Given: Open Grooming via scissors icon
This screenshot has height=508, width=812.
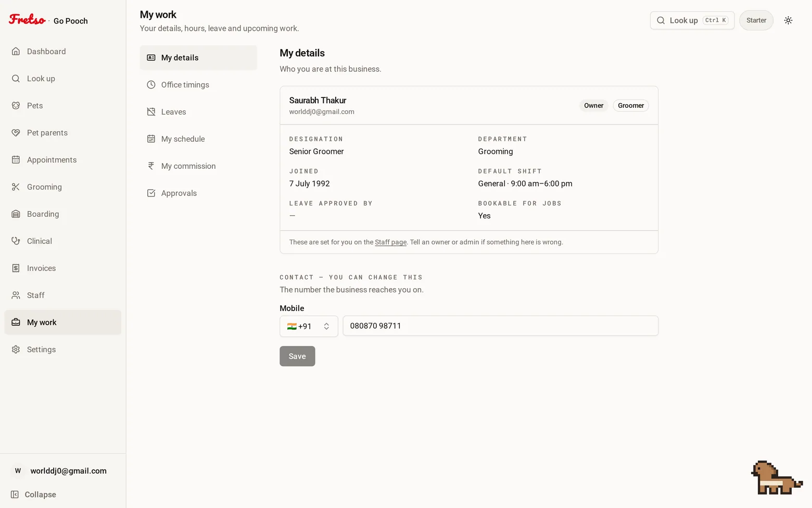Looking at the screenshot, I should click(x=16, y=187).
